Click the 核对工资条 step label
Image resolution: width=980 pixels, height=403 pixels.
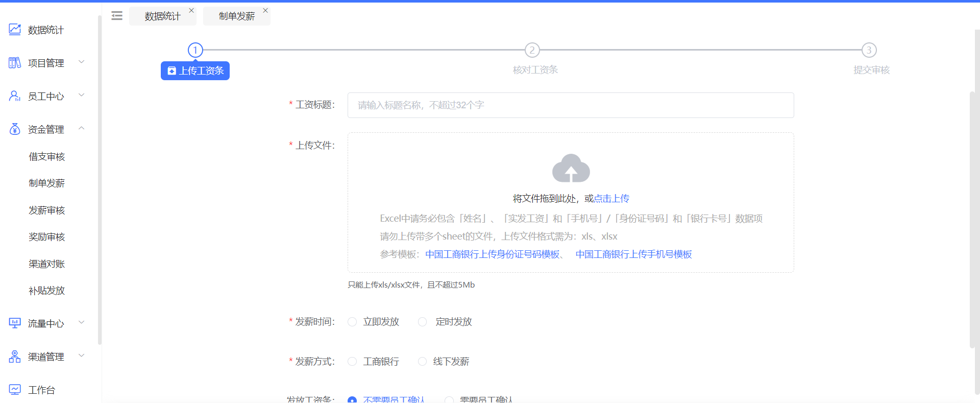[x=535, y=70]
